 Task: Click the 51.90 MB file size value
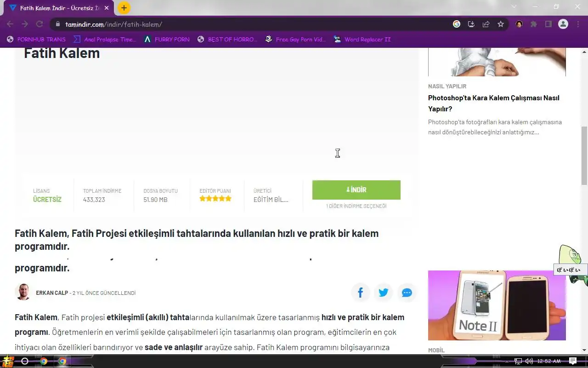pos(155,200)
